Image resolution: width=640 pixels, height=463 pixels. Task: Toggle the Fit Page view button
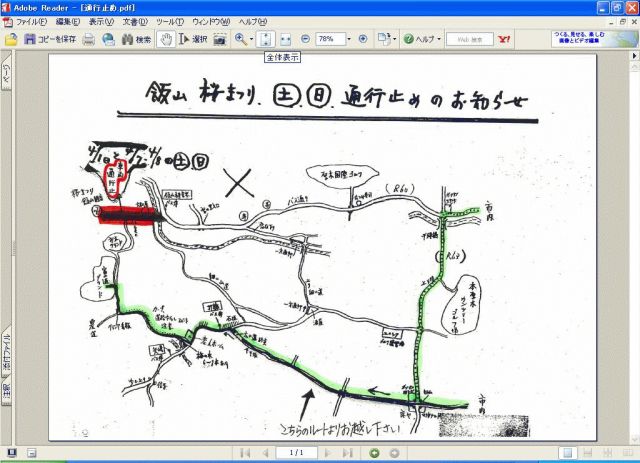click(265, 39)
